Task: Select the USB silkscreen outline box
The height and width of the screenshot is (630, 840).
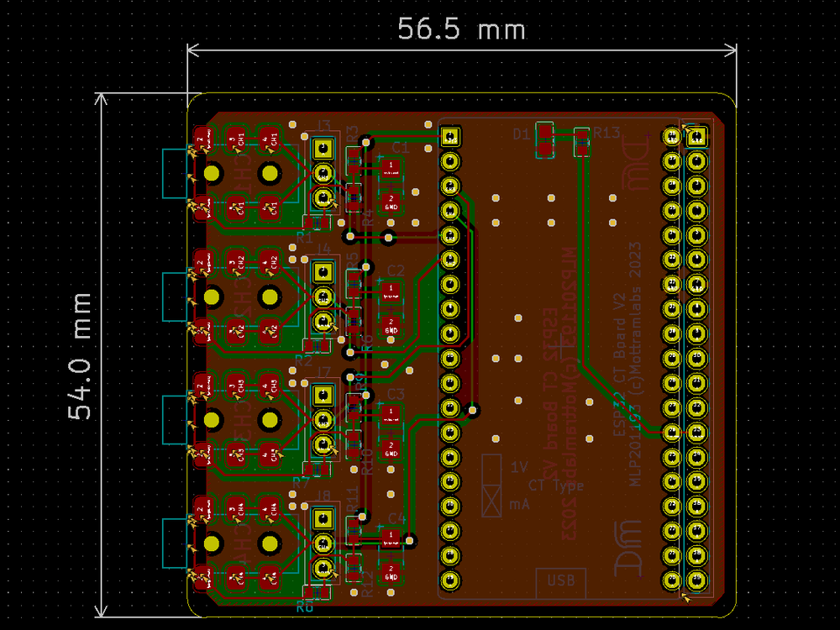Action: (x=561, y=583)
